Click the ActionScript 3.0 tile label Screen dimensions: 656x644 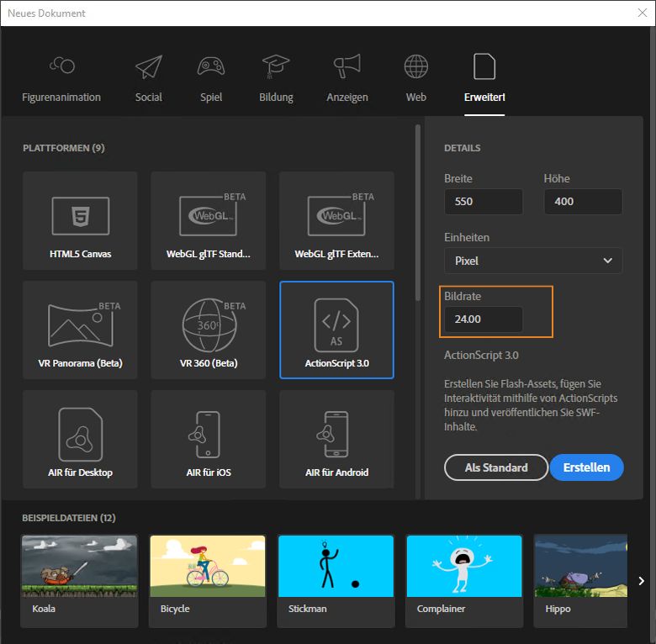(x=336, y=363)
